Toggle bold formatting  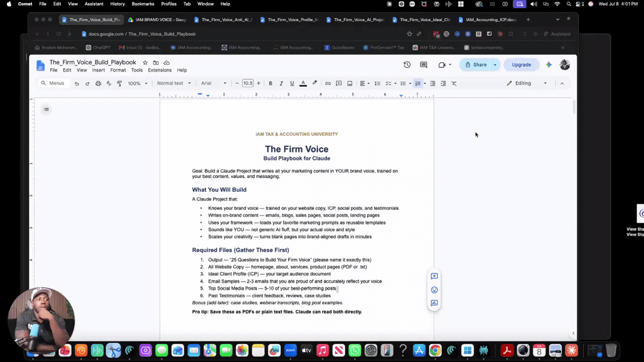coord(270,84)
